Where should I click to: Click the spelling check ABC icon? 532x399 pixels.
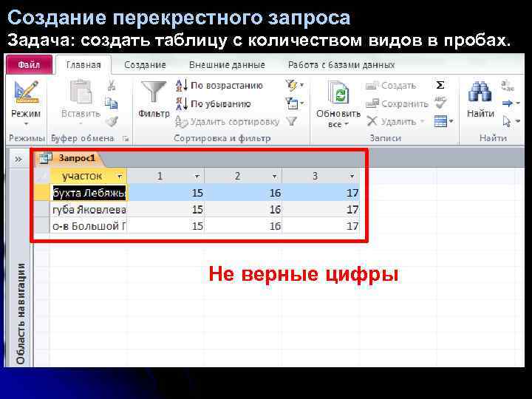coord(440,103)
